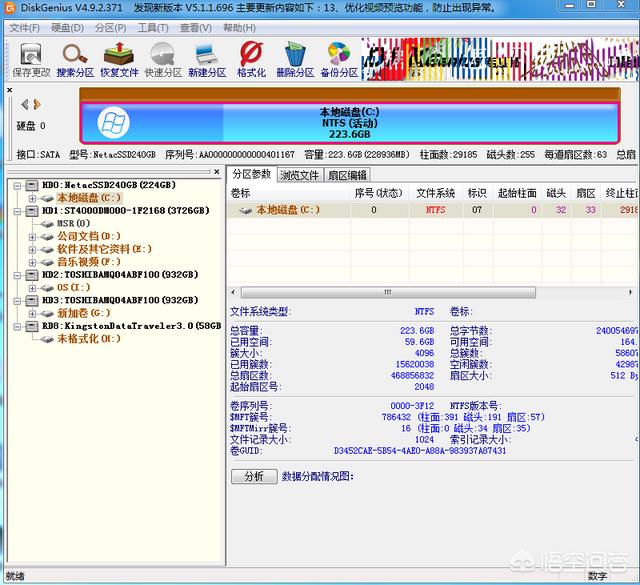This screenshot has width=640, height=585.
Task: Collapse the HD3 TOSHIBA tree node
Action: click(17, 301)
